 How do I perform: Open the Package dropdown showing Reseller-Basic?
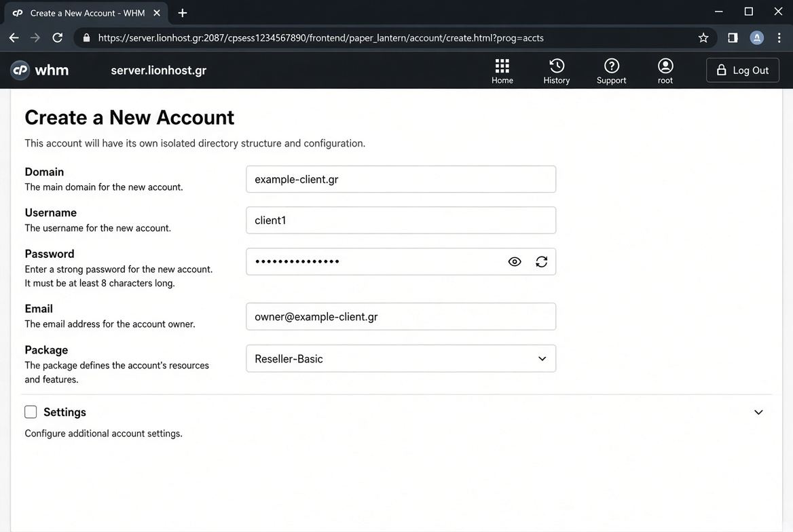(401, 358)
